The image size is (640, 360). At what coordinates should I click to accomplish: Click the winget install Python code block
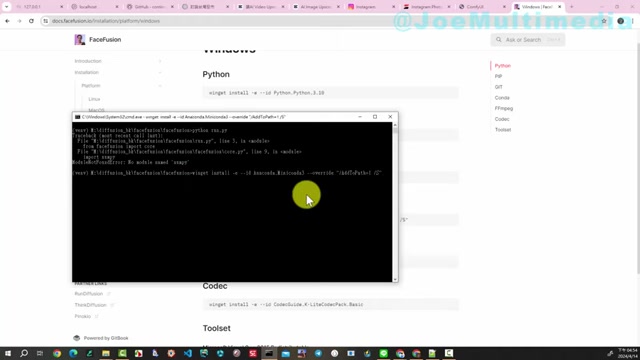point(331,93)
